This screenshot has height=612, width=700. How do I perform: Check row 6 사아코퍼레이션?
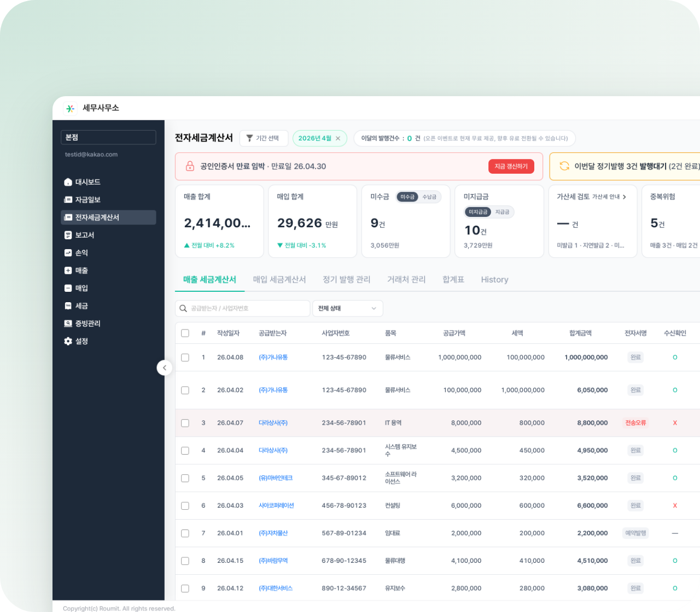(x=185, y=506)
